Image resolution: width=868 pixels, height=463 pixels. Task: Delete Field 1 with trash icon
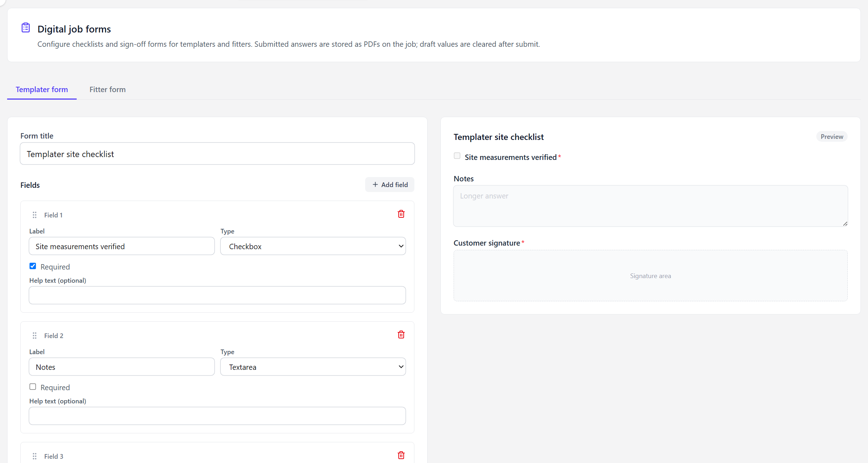(x=401, y=214)
